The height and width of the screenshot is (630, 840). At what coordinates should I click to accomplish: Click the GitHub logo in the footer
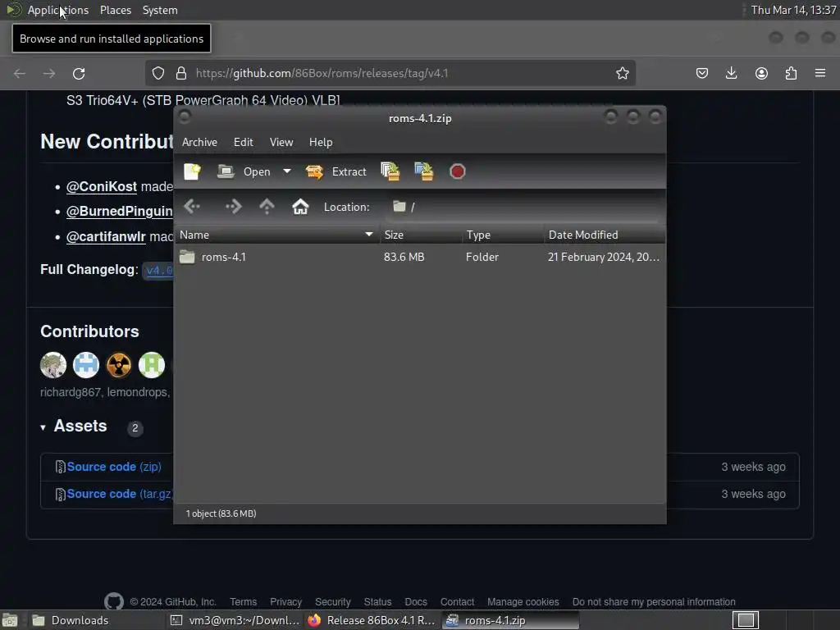pos(113,601)
